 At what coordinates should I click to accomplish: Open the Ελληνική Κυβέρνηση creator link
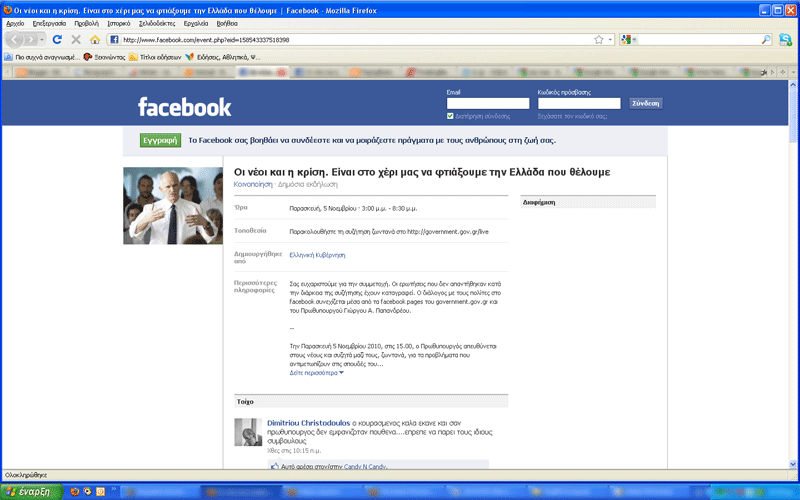[x=317, y=255]
